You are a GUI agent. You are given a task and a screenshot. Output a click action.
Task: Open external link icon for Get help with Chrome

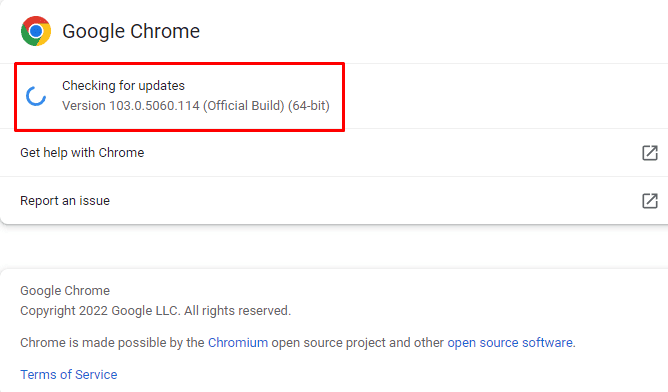click(650, 153)
